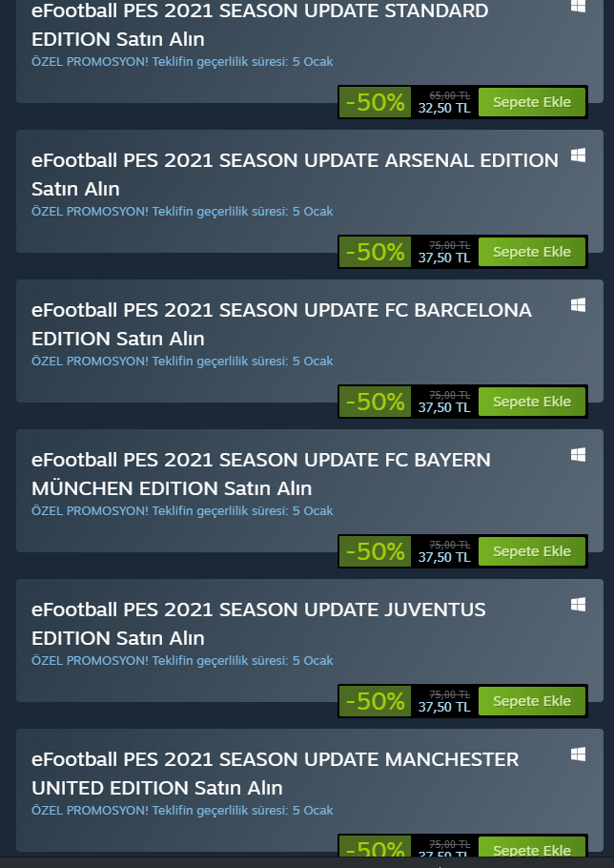Image resolution: width=614 pixels, height=868 pixels.
Task: Add JUVENTUS EDITION to the cart
Action: (532, 701)
